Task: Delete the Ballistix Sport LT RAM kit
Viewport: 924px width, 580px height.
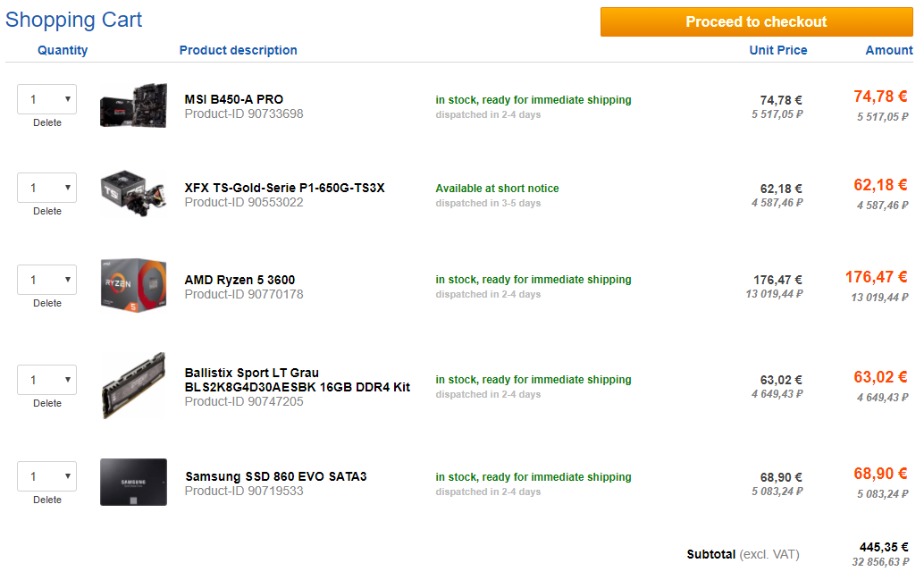Action: click(x=47, y=403)
